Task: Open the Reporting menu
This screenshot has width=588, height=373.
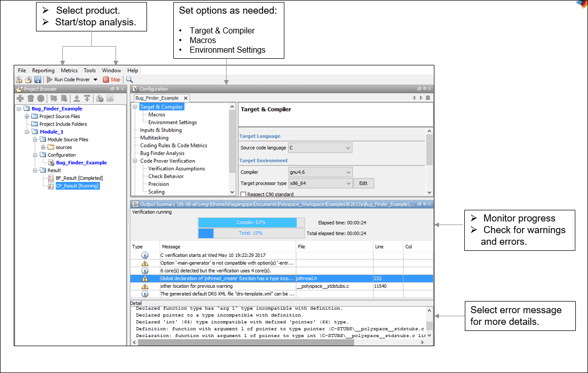Action: (43, 70)
